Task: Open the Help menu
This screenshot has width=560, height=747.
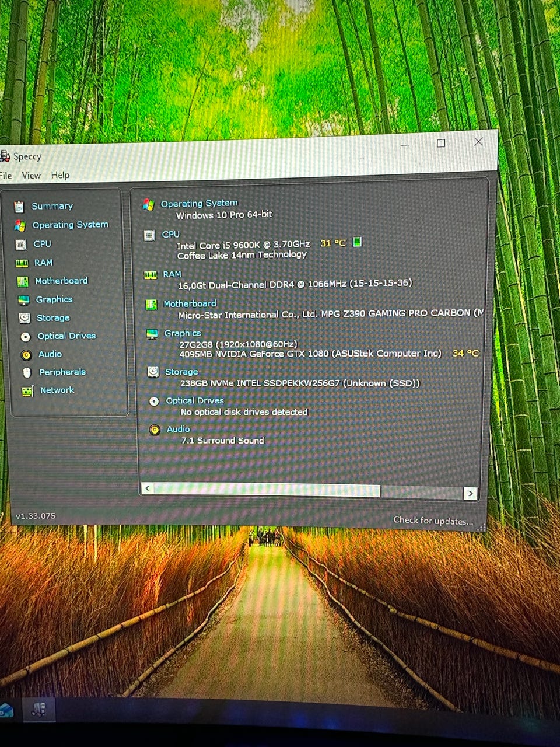Action: [x=60, y=175]
